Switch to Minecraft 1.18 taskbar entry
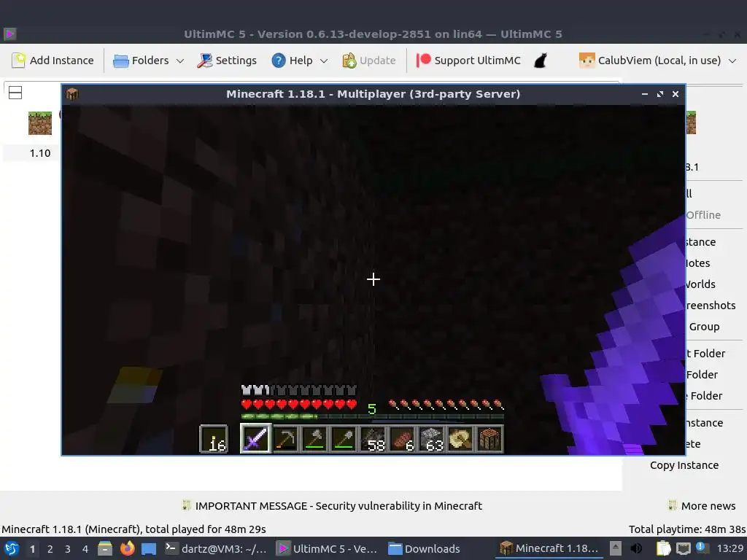The image size is (747, 560). (549, 548)
